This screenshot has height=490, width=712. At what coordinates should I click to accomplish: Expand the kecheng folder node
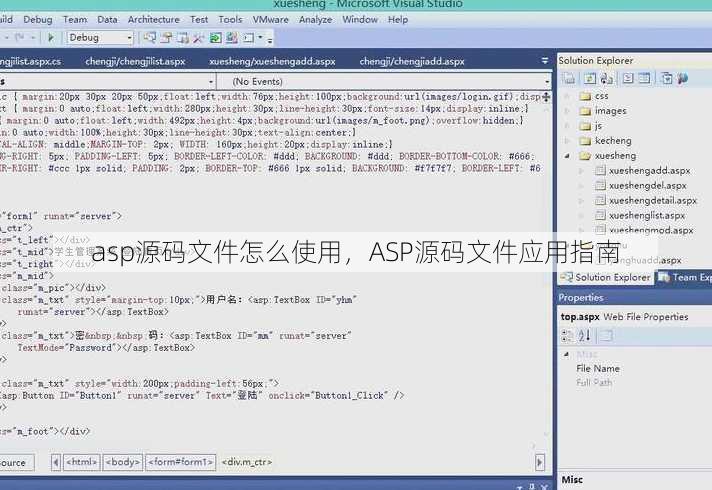tap(567, 141)
